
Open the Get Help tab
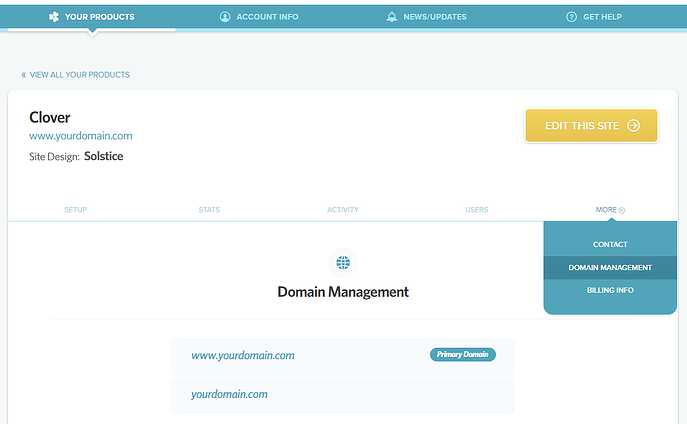pyautogui.click(x=594, y=17)
